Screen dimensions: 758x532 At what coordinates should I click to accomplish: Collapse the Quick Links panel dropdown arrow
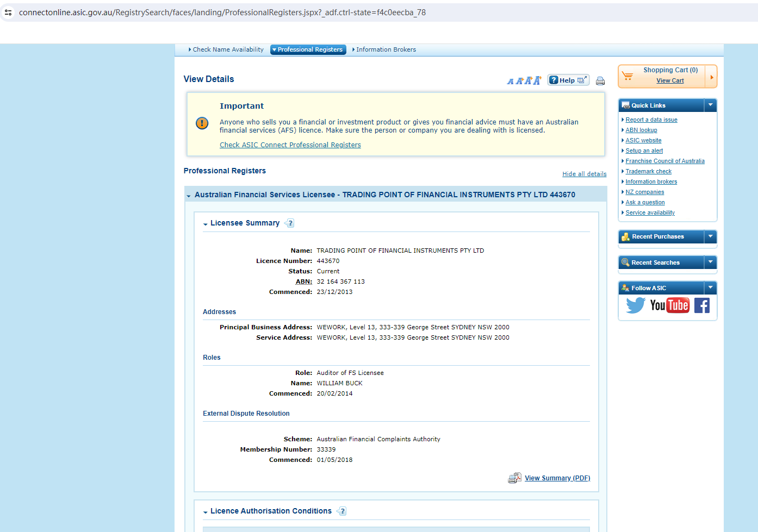tap(711, 105)
